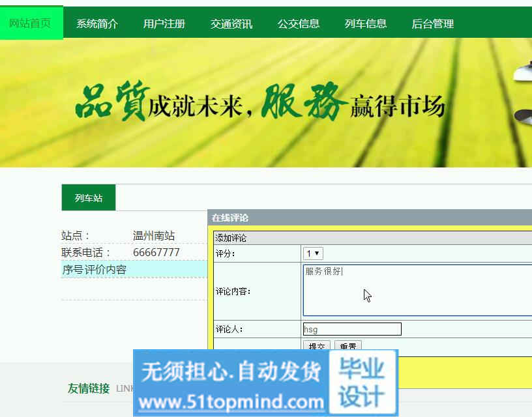Open the www.51topmind.com advertisement link
Image resolution: width=532 pixels, height=417 pixels.
[x=231, y=402]
